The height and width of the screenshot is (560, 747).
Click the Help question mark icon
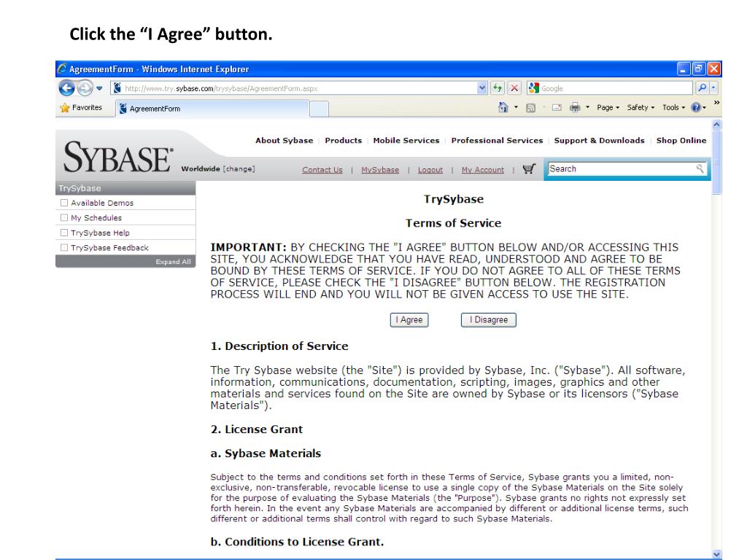click(x=696, y=108)
